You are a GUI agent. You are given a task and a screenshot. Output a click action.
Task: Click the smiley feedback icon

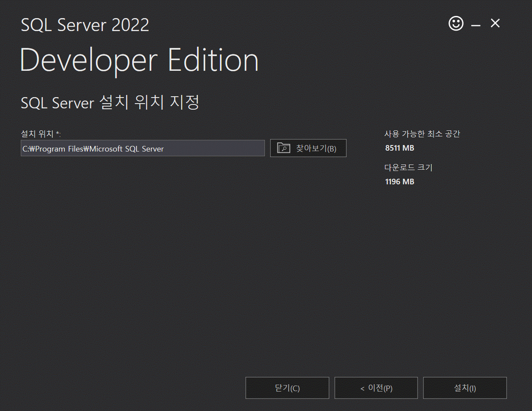click(x=456, y=23)
